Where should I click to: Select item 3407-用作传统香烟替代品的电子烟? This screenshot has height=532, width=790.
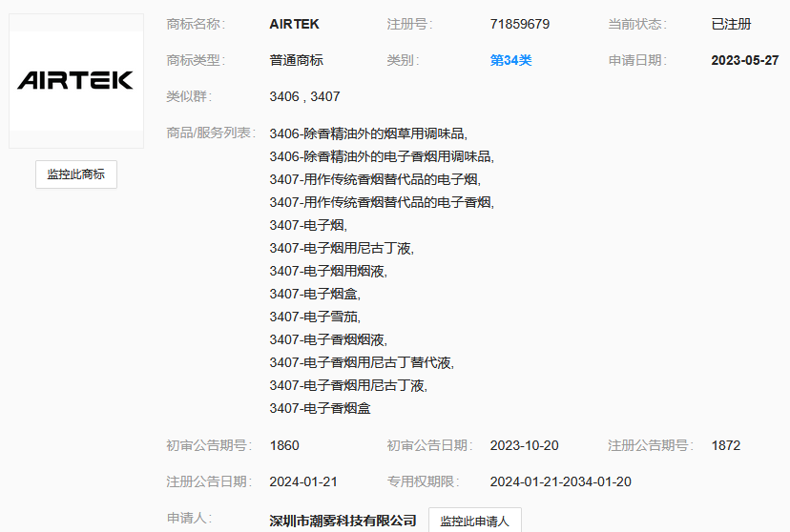pyautogui.click(x=375, y=179)
